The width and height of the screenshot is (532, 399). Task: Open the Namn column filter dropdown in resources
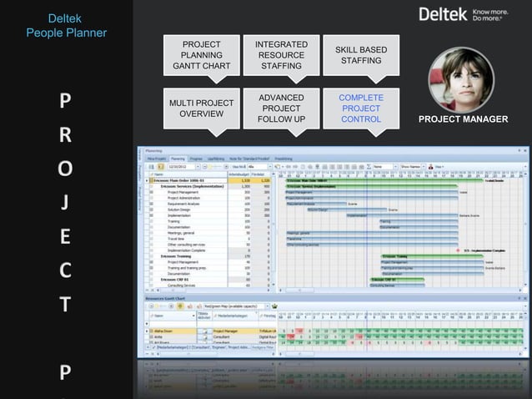(193, 316)
